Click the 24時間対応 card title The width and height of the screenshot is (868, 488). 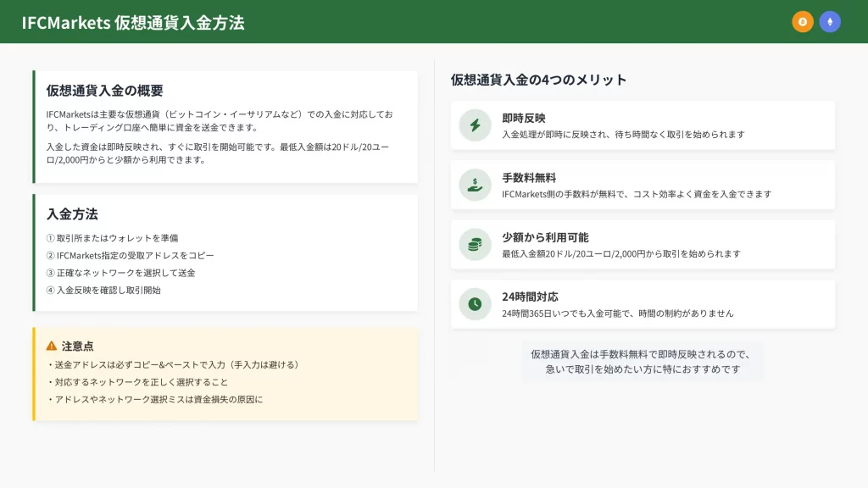530,297
